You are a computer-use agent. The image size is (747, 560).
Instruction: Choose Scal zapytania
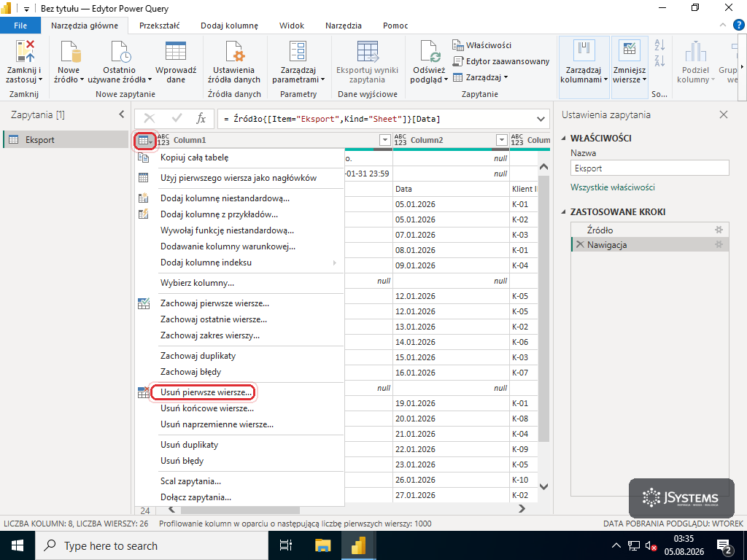239,481
